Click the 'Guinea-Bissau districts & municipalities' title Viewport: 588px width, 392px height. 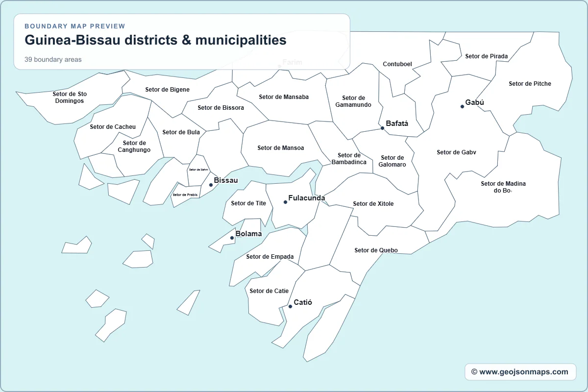click(x=155, y=40)
